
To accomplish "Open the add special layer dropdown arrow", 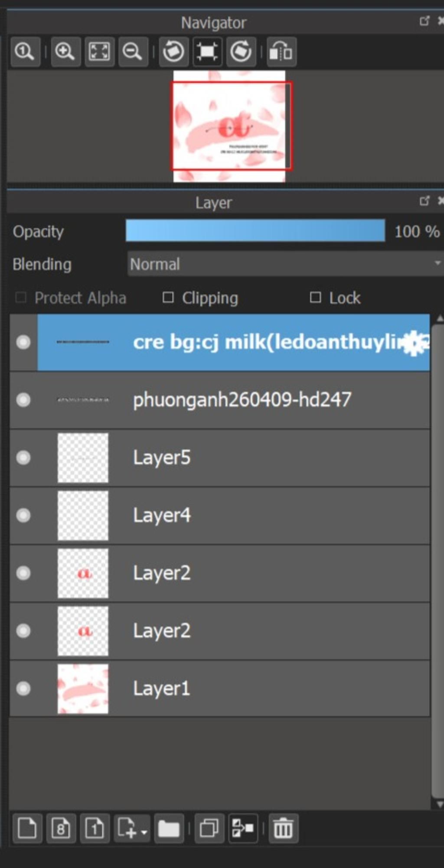I will (x=144, y=832).
